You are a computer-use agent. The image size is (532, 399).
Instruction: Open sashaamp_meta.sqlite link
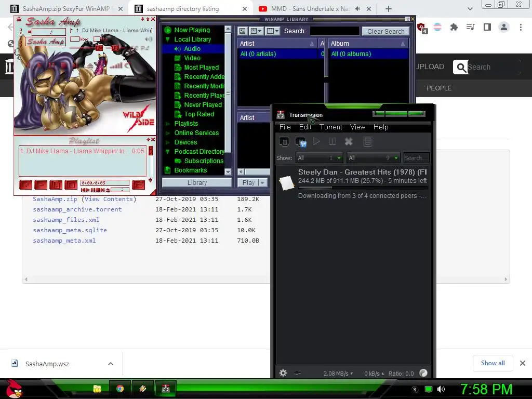[x=70, y=230]
